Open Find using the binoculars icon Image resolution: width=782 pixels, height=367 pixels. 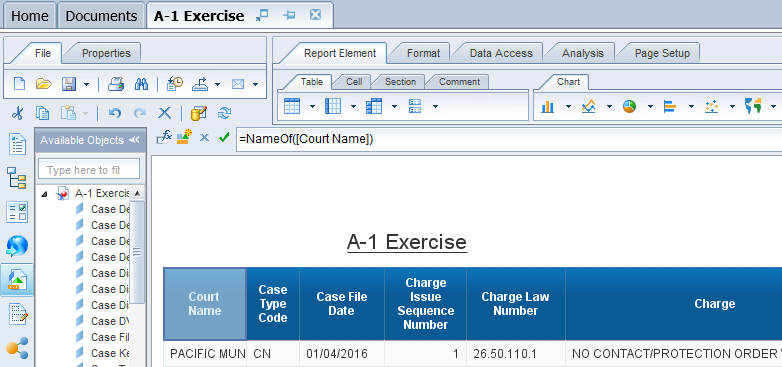(x=142, y=84)
